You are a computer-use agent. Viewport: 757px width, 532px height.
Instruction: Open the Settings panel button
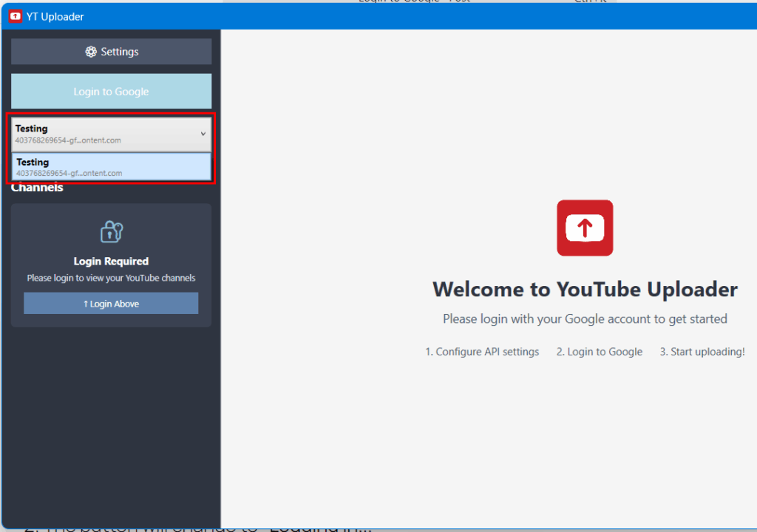coord(111,52)
